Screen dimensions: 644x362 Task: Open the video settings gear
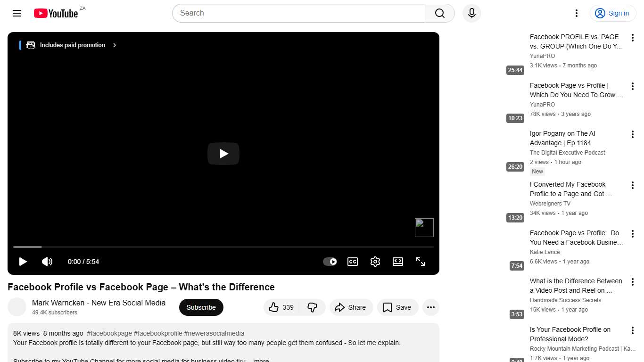click(x=375, y=262)
